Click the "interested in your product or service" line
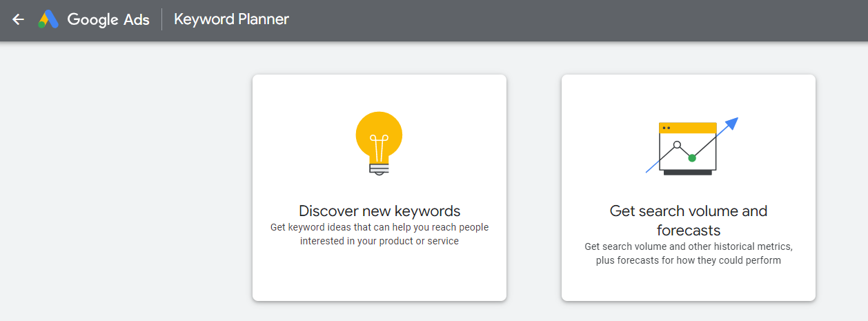The height and width of the screenshot is (321, 868). click(x=379, y=242)
